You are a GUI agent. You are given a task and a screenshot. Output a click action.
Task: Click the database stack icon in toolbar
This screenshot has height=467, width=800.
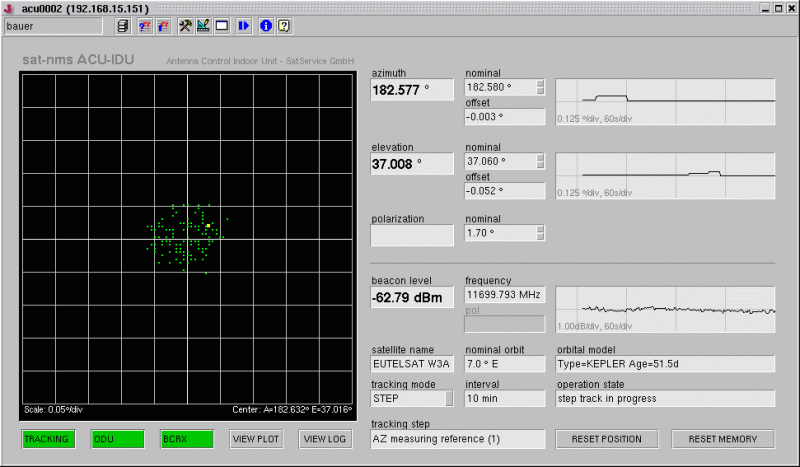pos(123,25)
